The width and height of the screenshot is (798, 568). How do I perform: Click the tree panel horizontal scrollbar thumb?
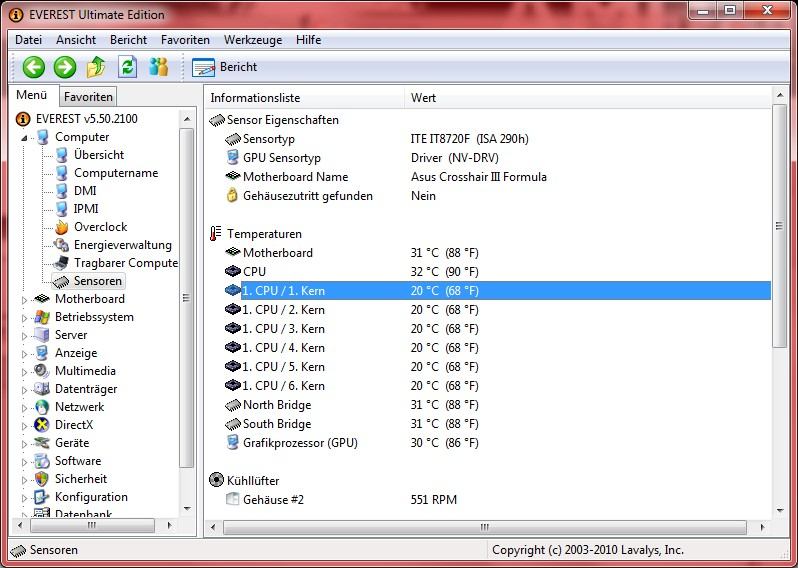pyautogui.click(x=92, y=526)
